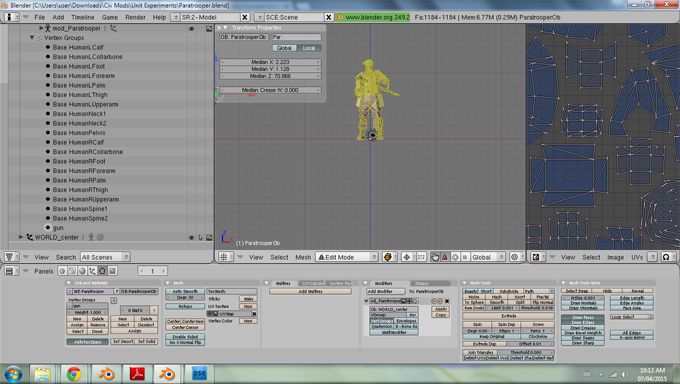Open the Render menu
This screenshot has height=384, width=680.
(x=135, y=17)
